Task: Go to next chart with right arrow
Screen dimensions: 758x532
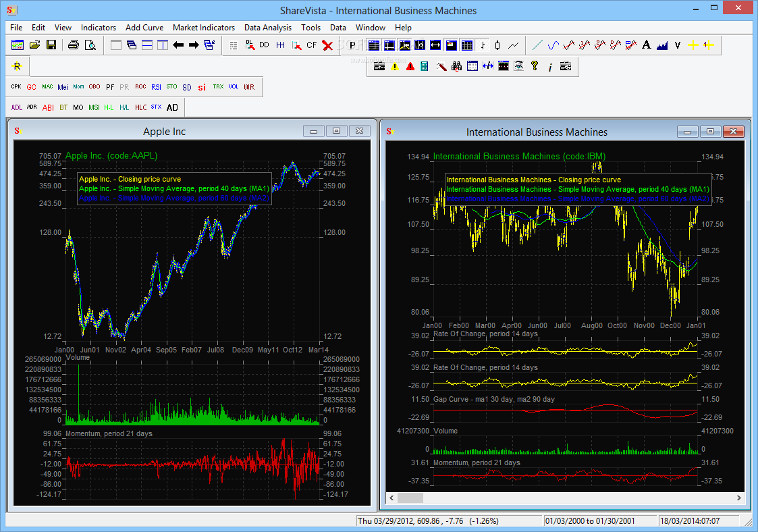Action: 194,45
